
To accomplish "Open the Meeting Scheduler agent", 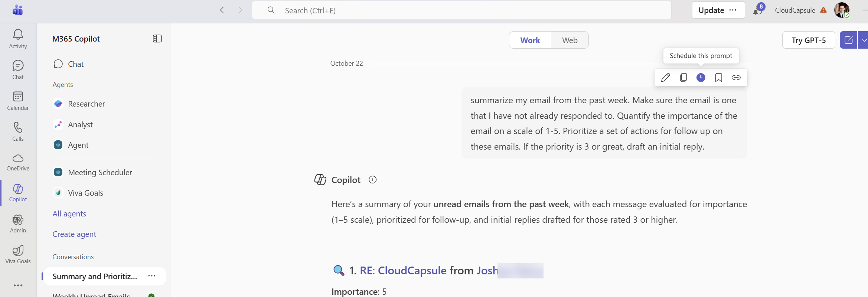I will coord(100,173).
